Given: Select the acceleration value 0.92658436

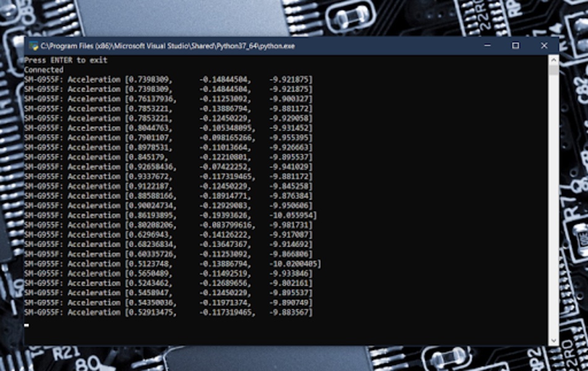Looking at the screenshot, I should [x=151, y=167].
